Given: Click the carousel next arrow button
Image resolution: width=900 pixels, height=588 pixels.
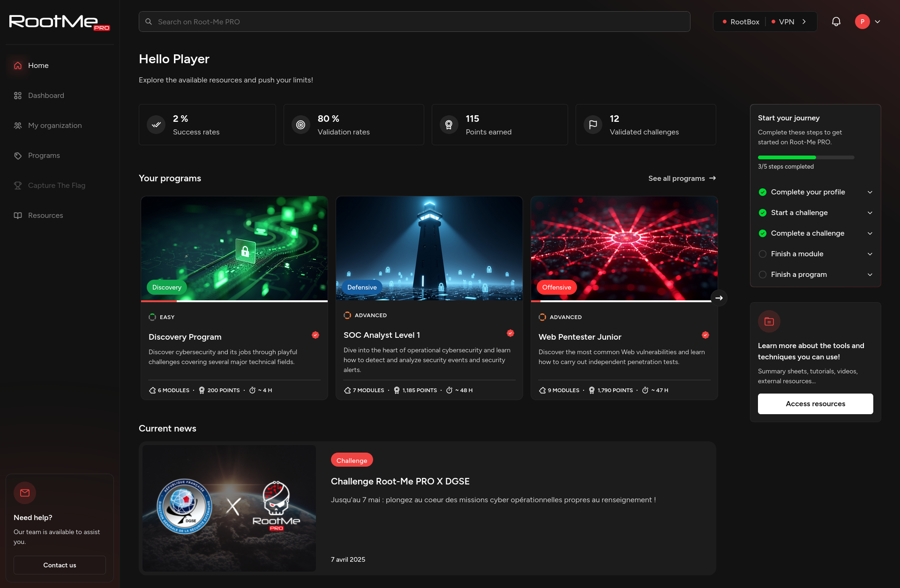Looking at the screenshot, I should pos(719,298).
